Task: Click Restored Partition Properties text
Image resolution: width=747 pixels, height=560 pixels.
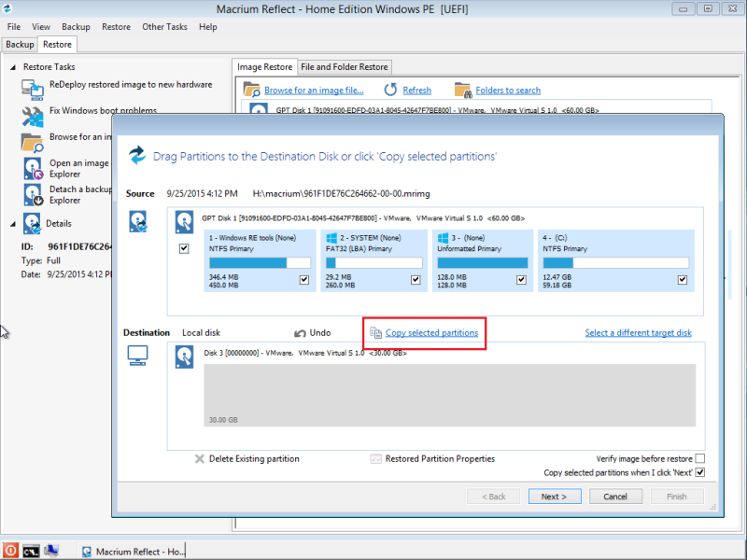Action: (440, 459)
